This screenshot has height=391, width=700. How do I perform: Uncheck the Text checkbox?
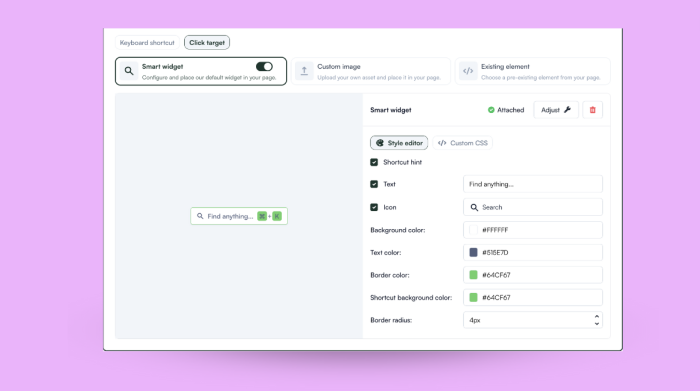pyautogui.click(x=374, y=184)
